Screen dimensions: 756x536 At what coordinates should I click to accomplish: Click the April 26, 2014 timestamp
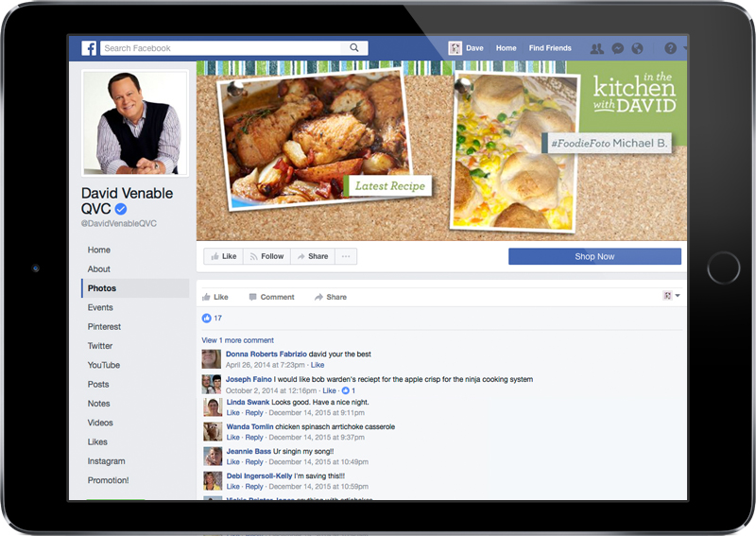click(266, 365)
